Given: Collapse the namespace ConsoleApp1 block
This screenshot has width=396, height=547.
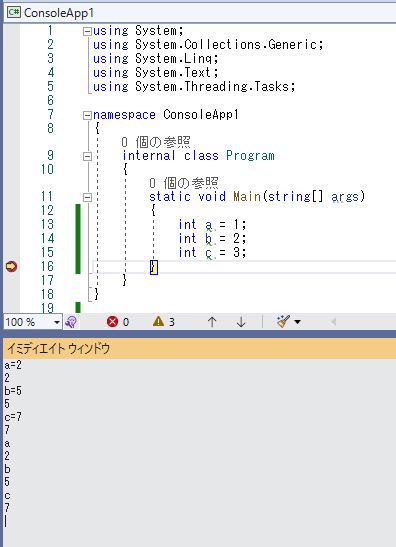Looking at the screenshot, I should pyautogui.click(x=87, y=115).
